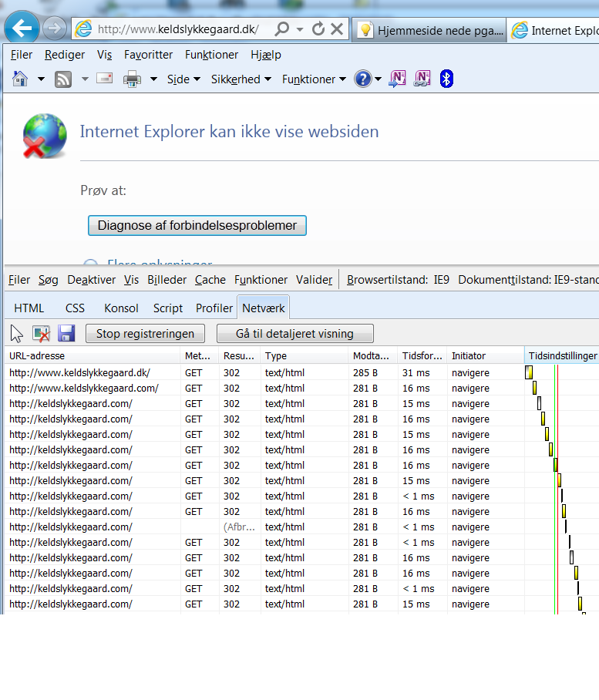Click the Bluetooth icon in command bar
This screenshot has height=700, width=599.
point(447,79)
